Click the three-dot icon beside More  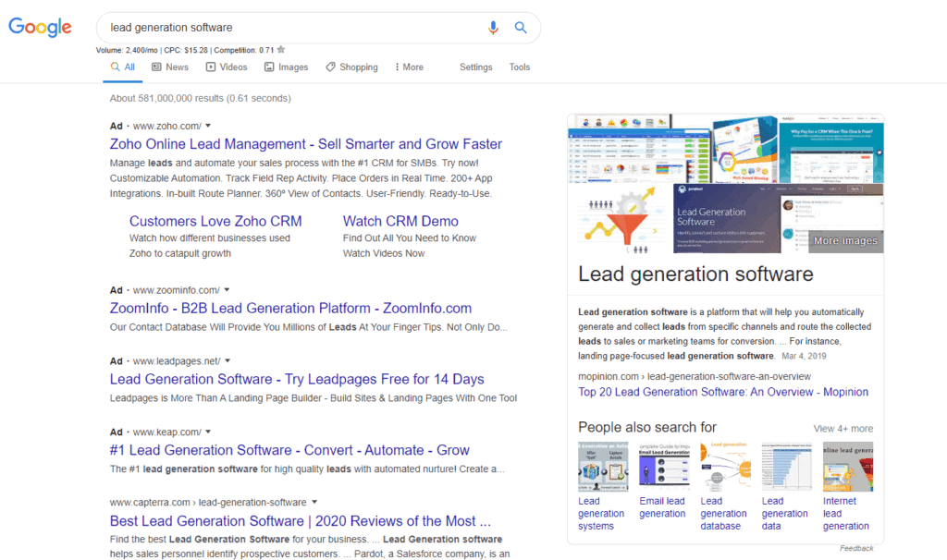(x=397, y=67)
